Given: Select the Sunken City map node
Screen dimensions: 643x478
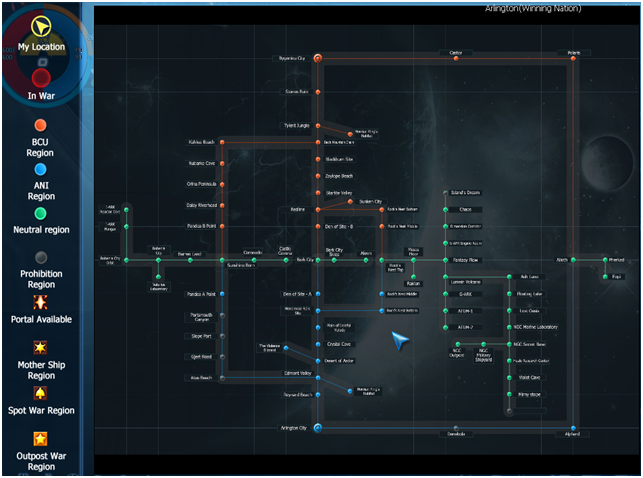Looking at the screenshot, I should (x=350, y=201).
